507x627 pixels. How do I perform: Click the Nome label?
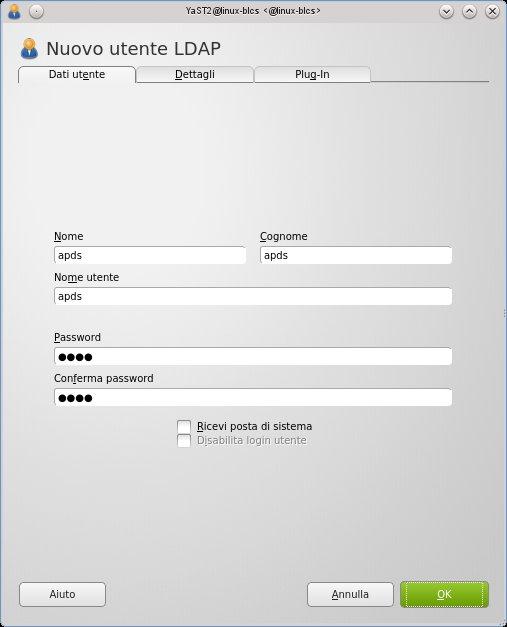coord(68,236)
